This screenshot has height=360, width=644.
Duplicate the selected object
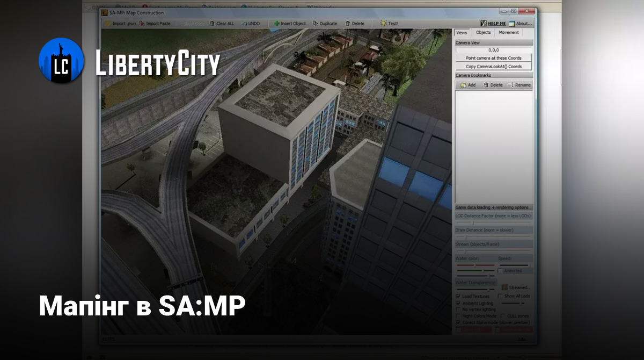325,24
